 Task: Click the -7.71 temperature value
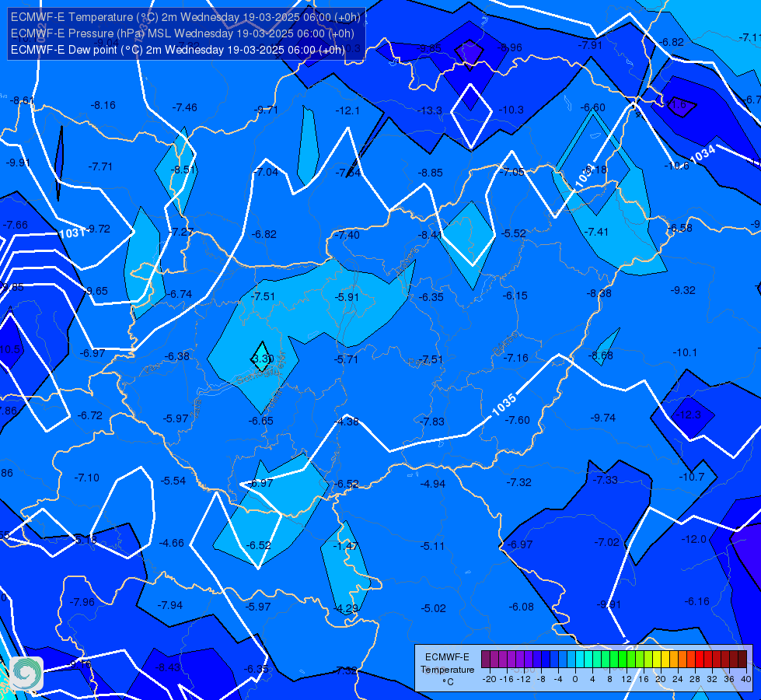click(x=100, y=166)
